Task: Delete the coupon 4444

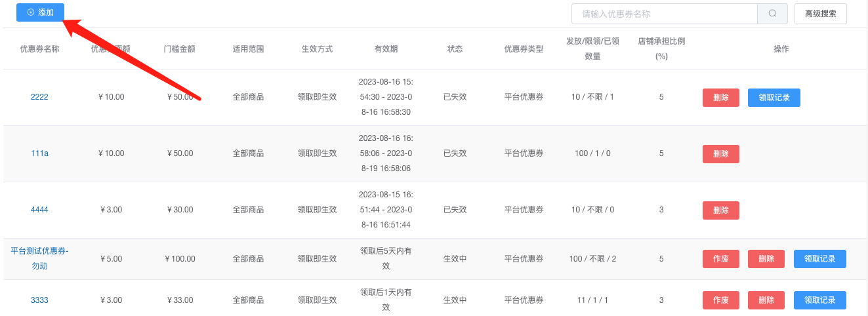Action: (720, 210)
